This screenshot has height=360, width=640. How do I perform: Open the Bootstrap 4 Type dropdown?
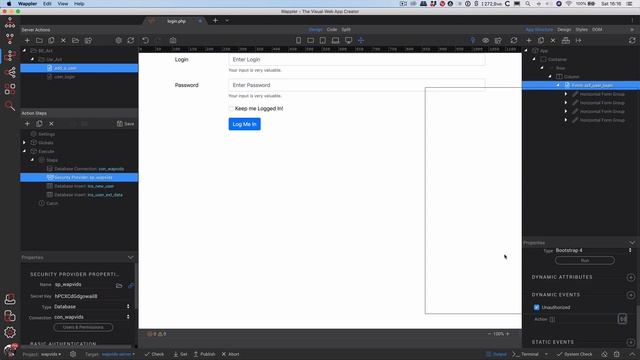593,250
